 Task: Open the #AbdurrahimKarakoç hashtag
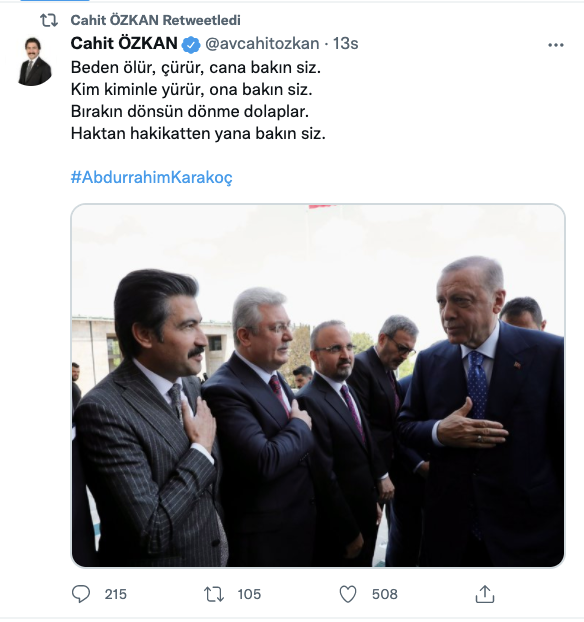point(152,177)
